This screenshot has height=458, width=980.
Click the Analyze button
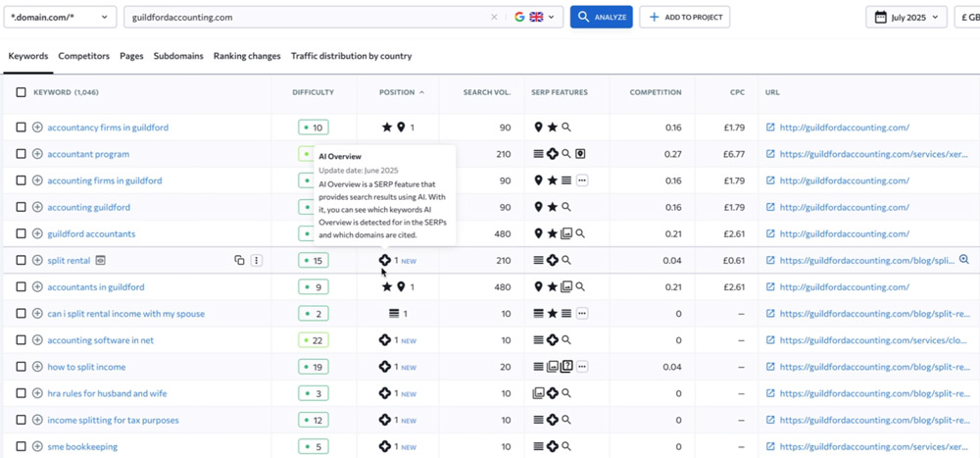(x=602, y=18)
